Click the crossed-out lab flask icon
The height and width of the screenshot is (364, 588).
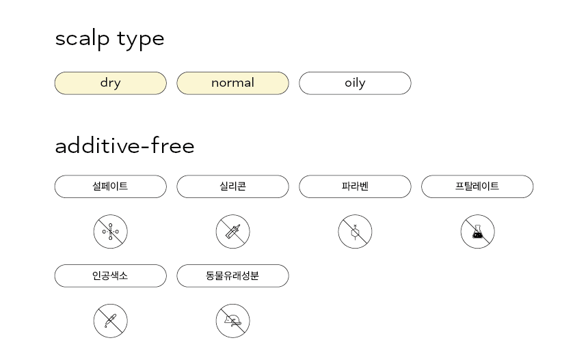coord(477,232)
